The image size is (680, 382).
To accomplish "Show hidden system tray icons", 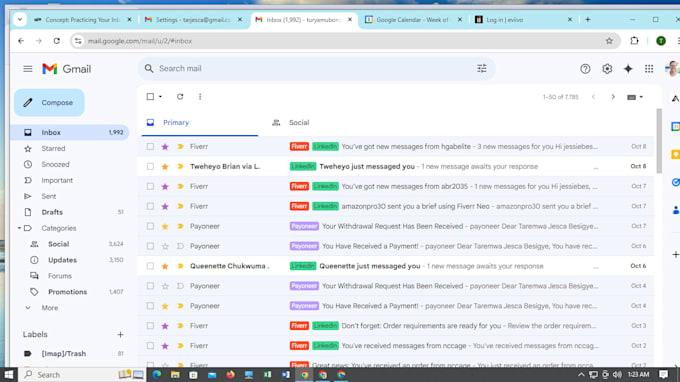I will pyautogui.click(x=581, y=374).
